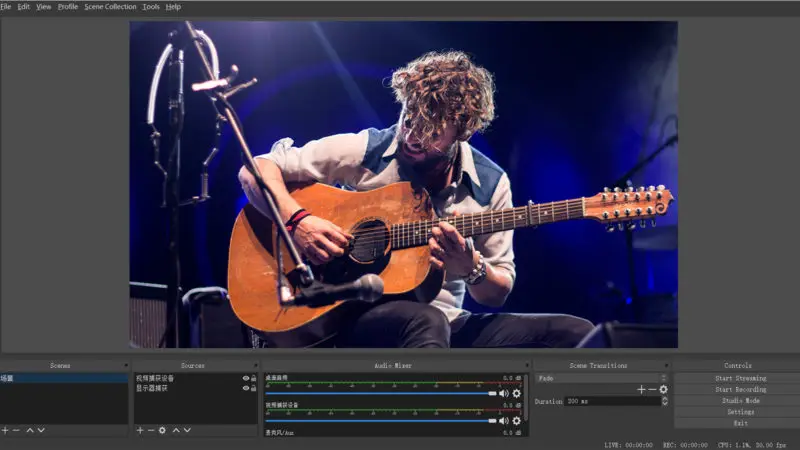Viewport: 800px width, 450px height.
Task: Open the Scene Collection menu
Action: [111, 6]
